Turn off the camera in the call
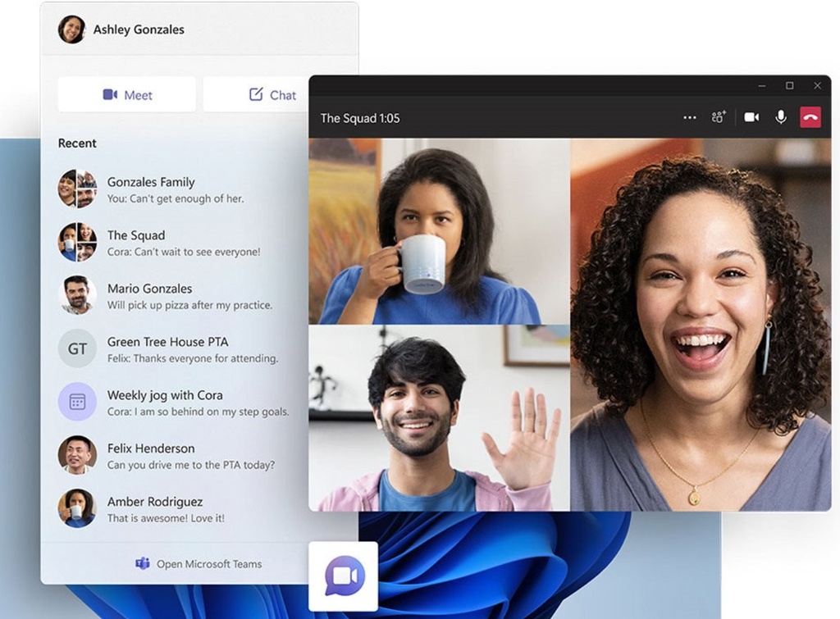Image resolution: width=840 pixels, height=619 pixels. pos(751,117)
